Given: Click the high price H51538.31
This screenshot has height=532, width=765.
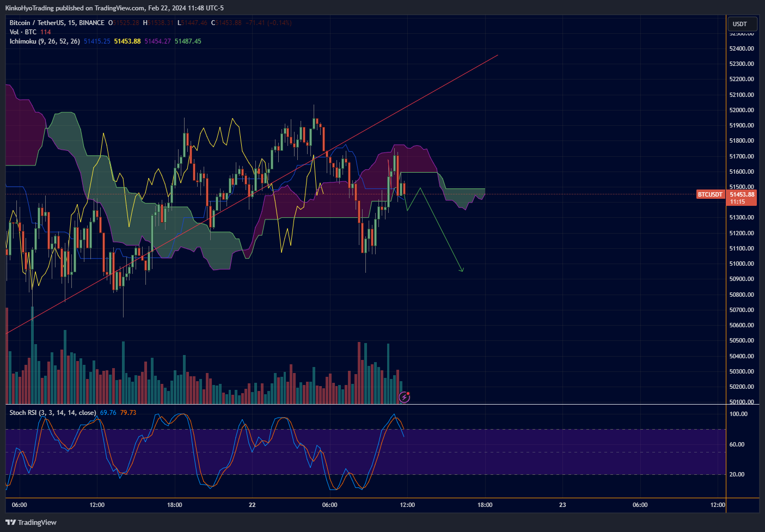Looking at the screenshot, I should point(158,23).
